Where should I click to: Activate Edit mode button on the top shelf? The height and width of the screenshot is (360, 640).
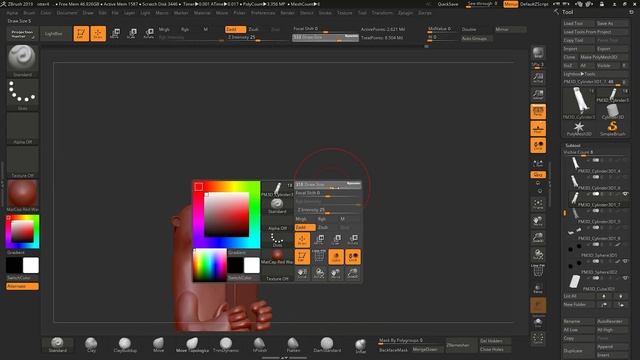(x=81, y=33)
